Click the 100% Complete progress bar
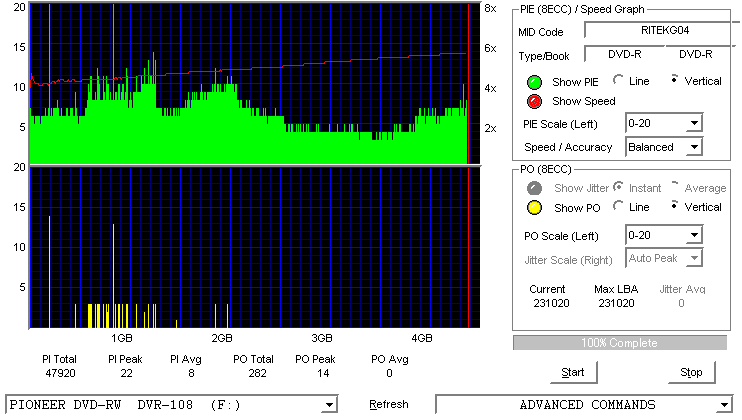Viewport: 742px width, 420px height. [620, 343]
